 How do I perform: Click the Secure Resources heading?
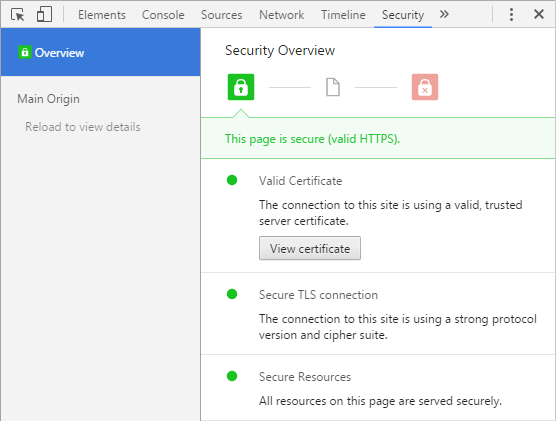(x=305, y=377)
